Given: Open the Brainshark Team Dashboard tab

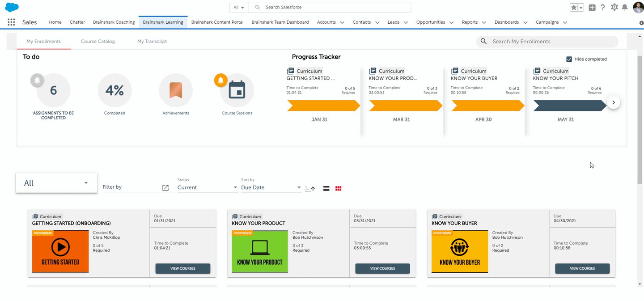Looking at the screenshot, I should pos(280,21).
